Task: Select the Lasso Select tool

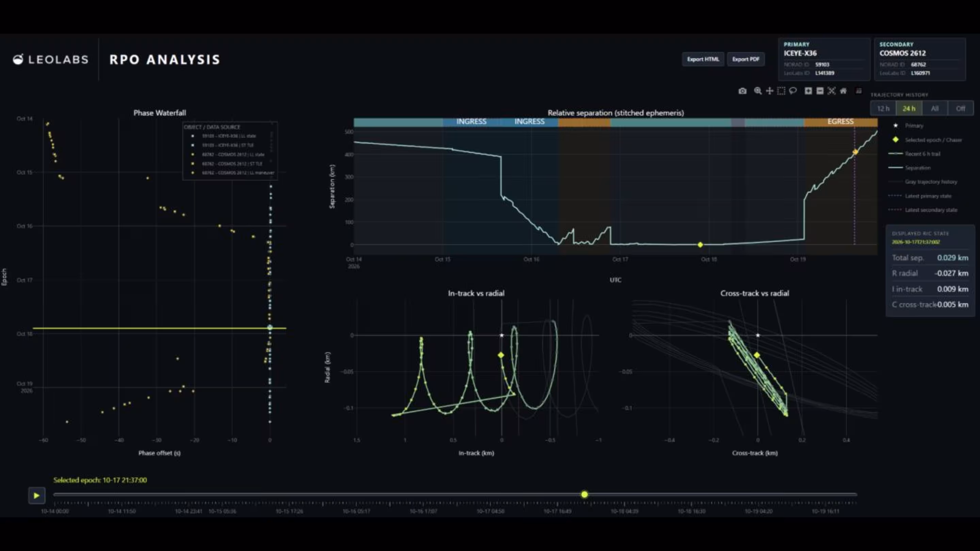Action: click(x=793, y=91)
